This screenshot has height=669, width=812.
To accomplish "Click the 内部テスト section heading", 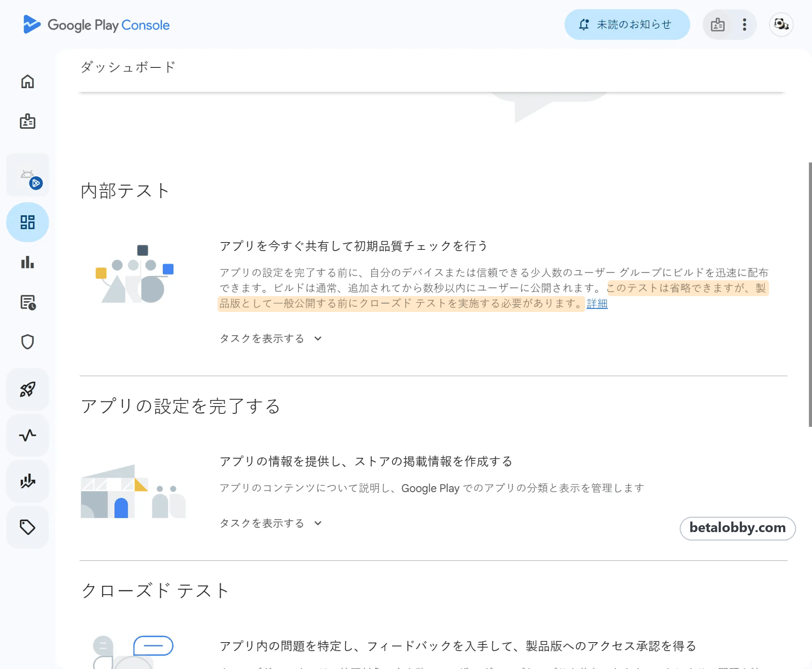I will coord(125,191).
